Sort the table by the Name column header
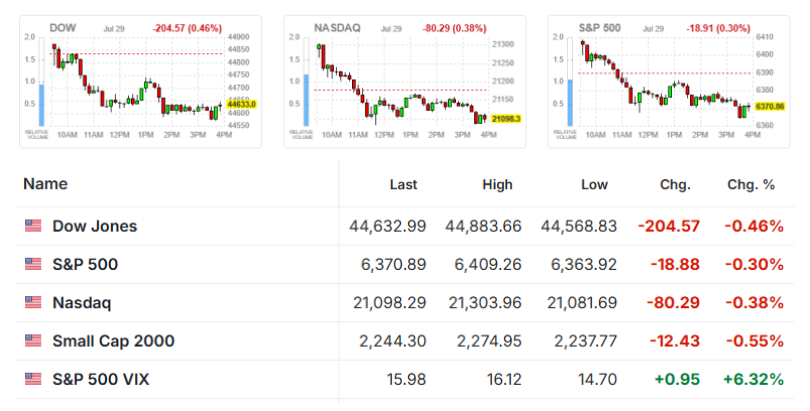The image size is (810, 411). point(45,184)
